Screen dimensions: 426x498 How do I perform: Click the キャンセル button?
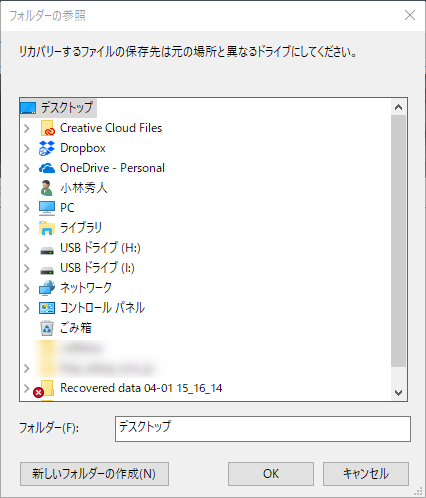366,474
